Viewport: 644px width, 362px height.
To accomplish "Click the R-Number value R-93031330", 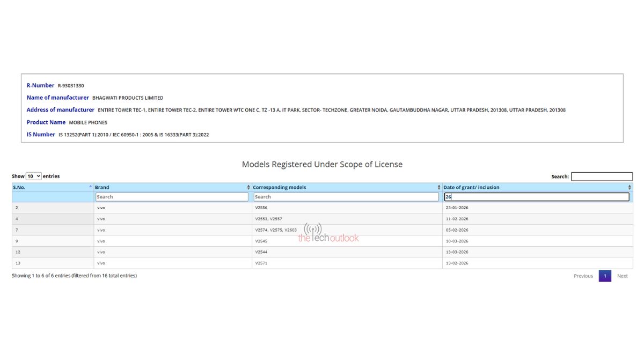I will point(71,86).
